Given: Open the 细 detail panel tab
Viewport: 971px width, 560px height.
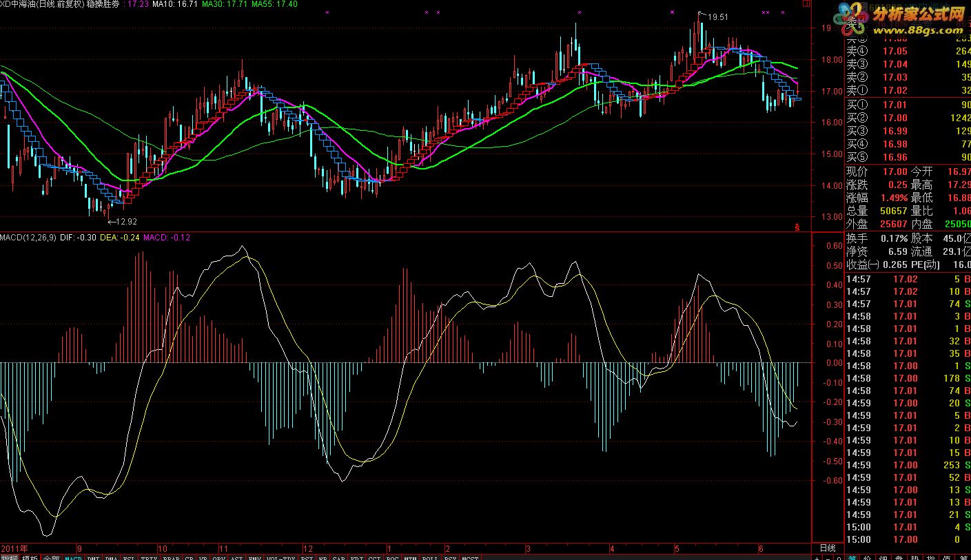Looking at the screenshot, I should click(x=883, y=557).
